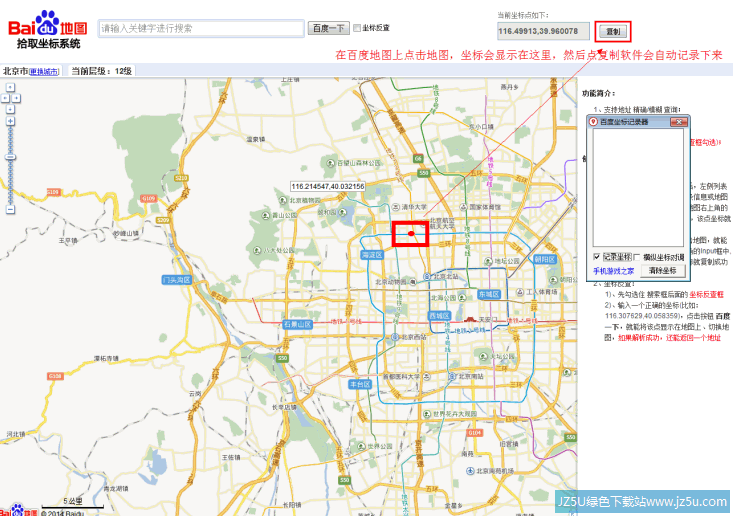This screenshot has height=516, width=733.
Task: Click the 天坛公园 park icon
Action: (x=484, y=356)
